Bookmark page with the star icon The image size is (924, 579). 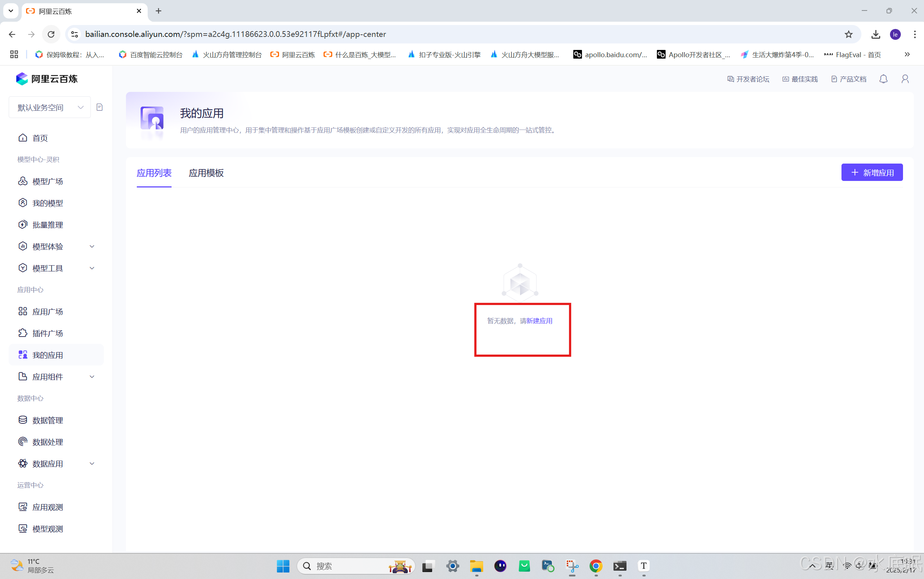click(849, 34)
